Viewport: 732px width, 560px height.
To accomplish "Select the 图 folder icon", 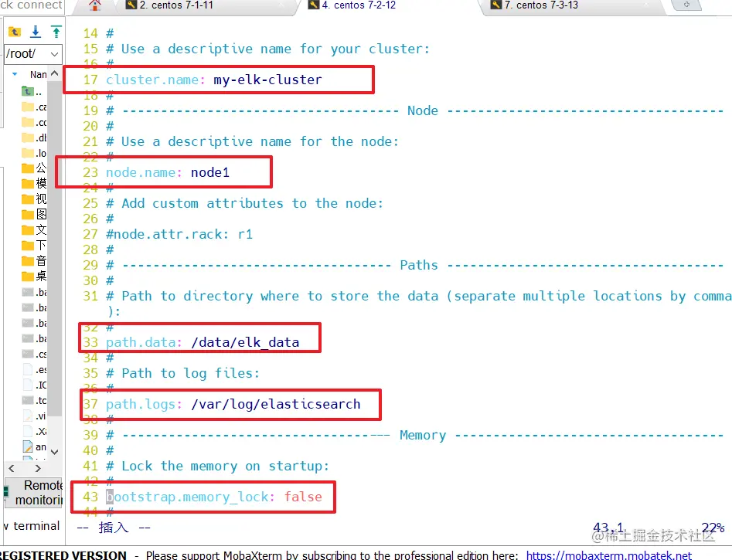I will (28, 215).
